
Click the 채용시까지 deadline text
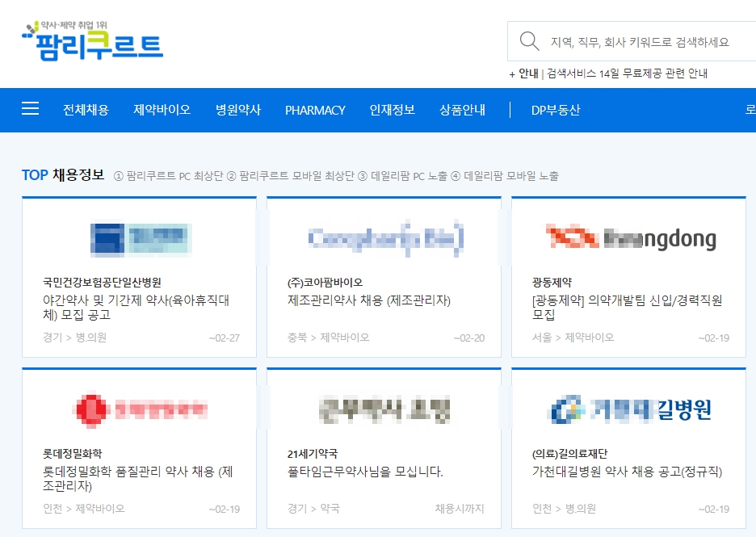point(460,509)
